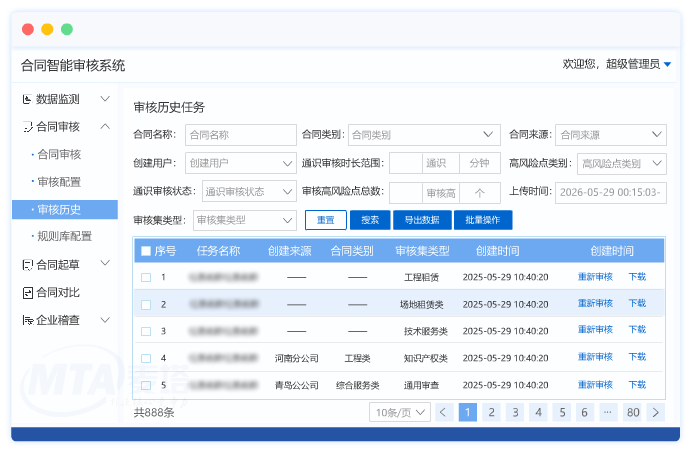Go to page 4
Image resolution: width=690 pixels, height=450 pixels.
coord(538,412)
